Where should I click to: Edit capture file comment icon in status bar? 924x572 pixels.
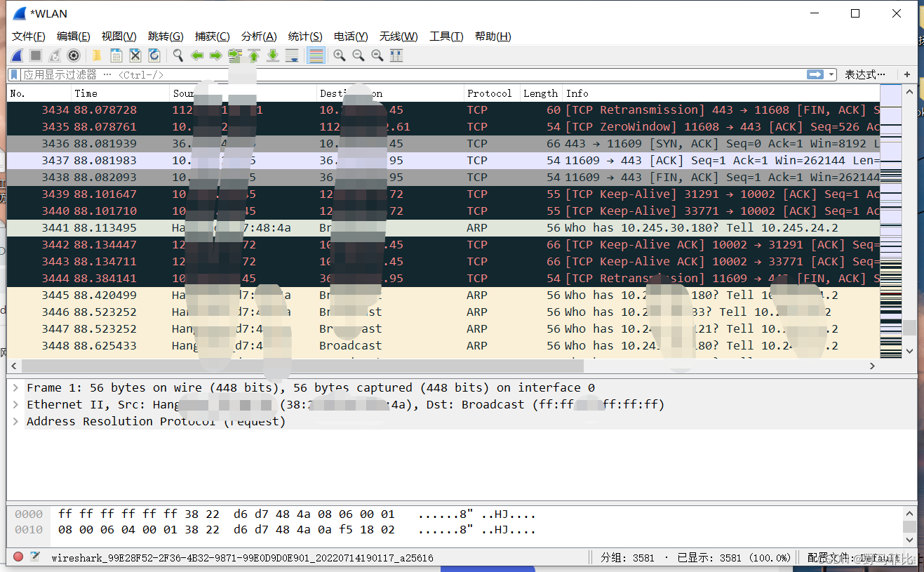click(35, 557)
